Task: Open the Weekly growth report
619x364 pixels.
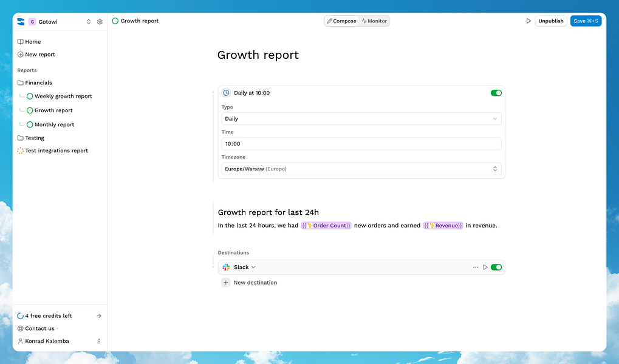Action: click(63, 96)
